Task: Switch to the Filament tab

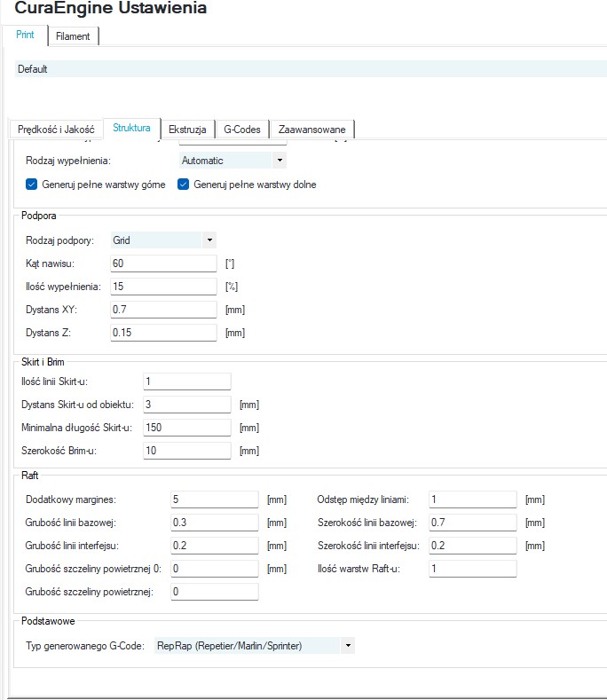Action: click(73, 36)
